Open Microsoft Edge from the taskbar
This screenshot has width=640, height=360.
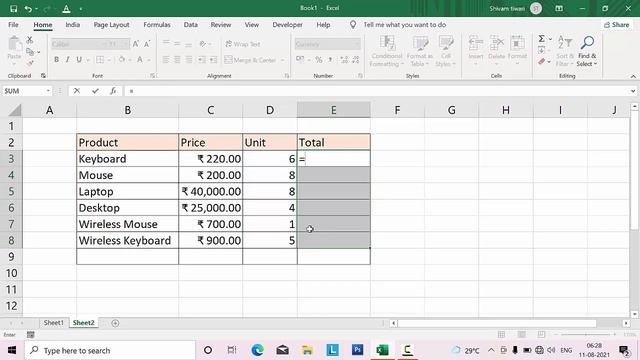pyautogui.click(x=258, y=350)
